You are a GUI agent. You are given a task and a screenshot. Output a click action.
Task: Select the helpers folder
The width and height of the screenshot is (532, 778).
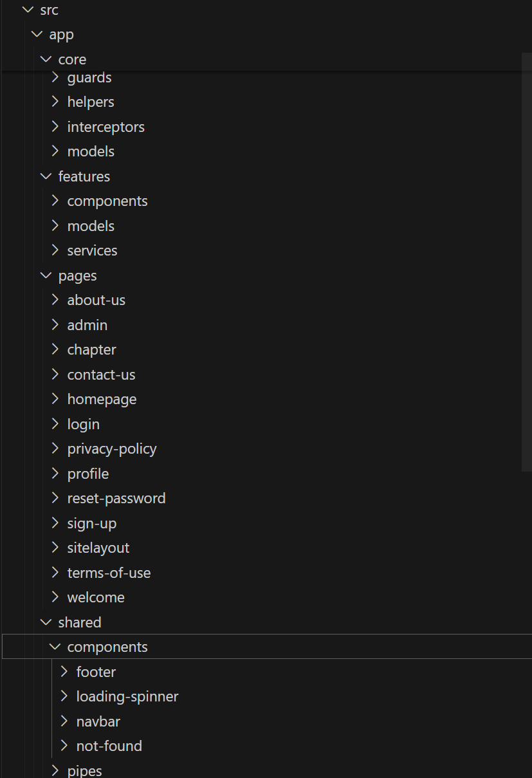pyautogui.click(x=91, y=102)
